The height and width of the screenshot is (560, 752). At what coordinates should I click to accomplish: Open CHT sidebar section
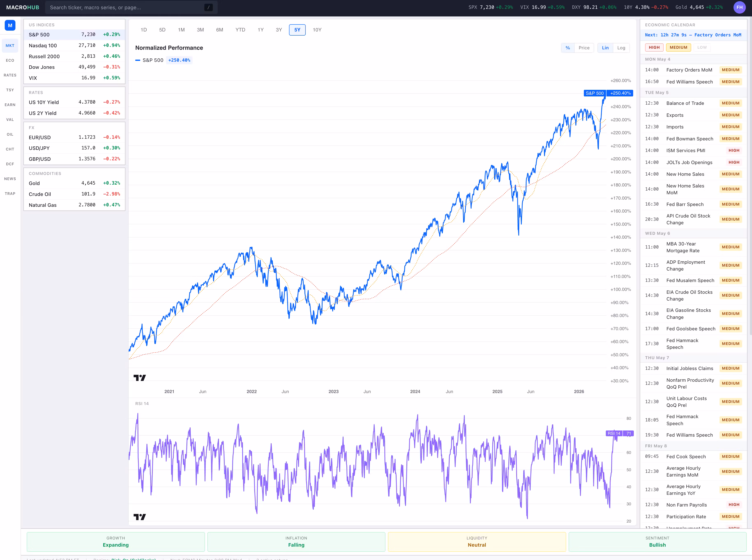click(x=10, y=149)
